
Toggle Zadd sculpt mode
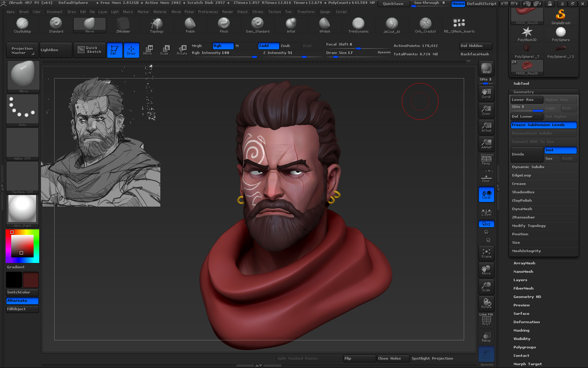point(268,46)
